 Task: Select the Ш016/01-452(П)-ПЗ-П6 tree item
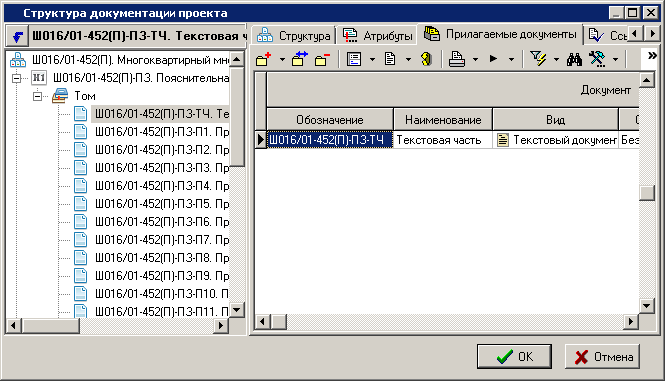pyautogui.click(x=161, y=222)
